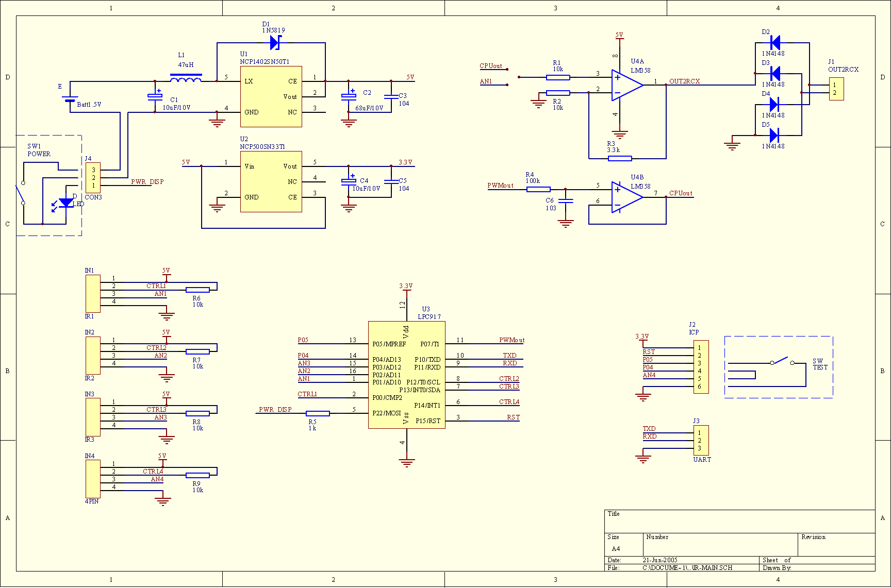Click the R3 3.3k feedback resistor

point(619,159)
